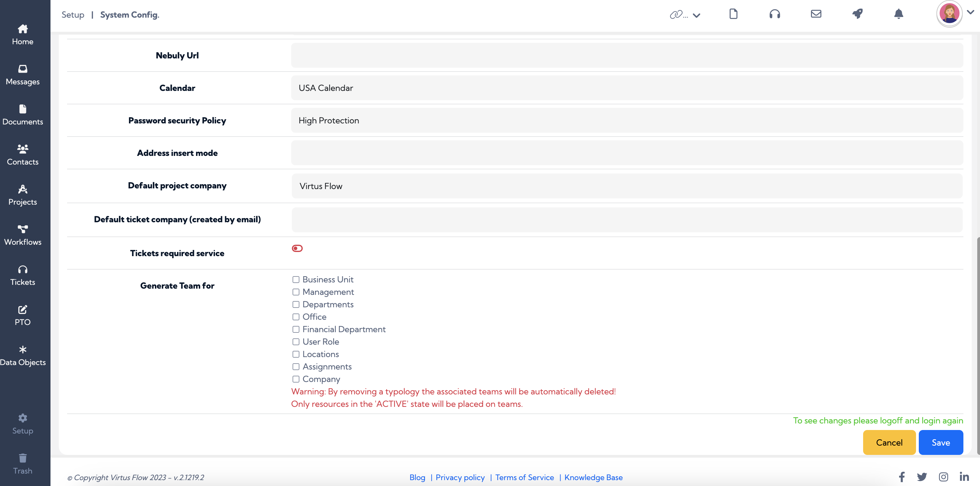Click the blue Save button

point(941,442)
